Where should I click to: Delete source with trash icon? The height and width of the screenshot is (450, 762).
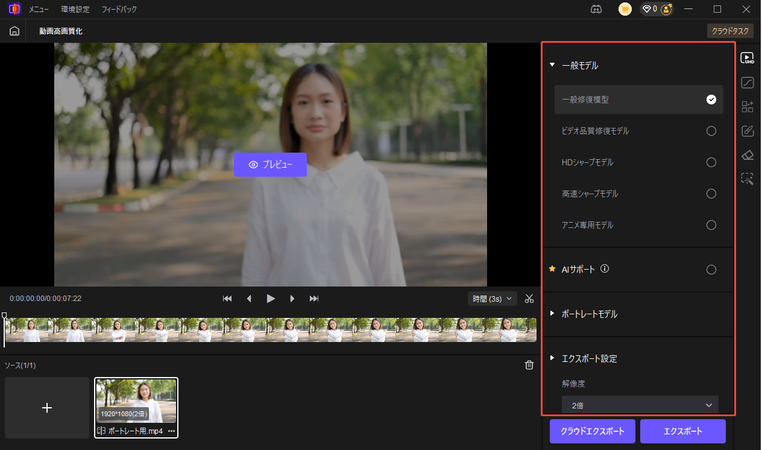coord(529,365)
